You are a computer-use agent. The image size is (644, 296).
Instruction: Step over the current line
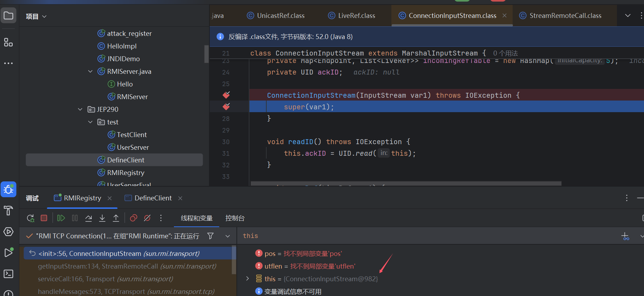coord(89,218)
